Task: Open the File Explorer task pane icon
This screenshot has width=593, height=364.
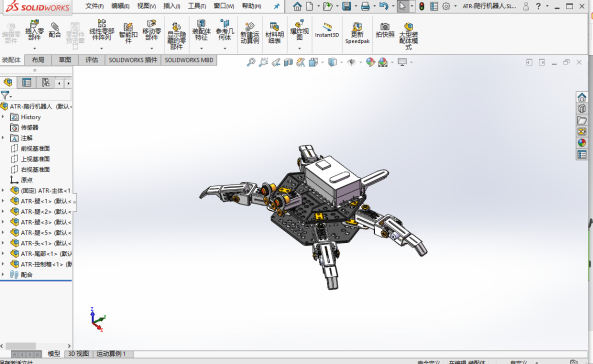Action: click(x=582, y=120)
